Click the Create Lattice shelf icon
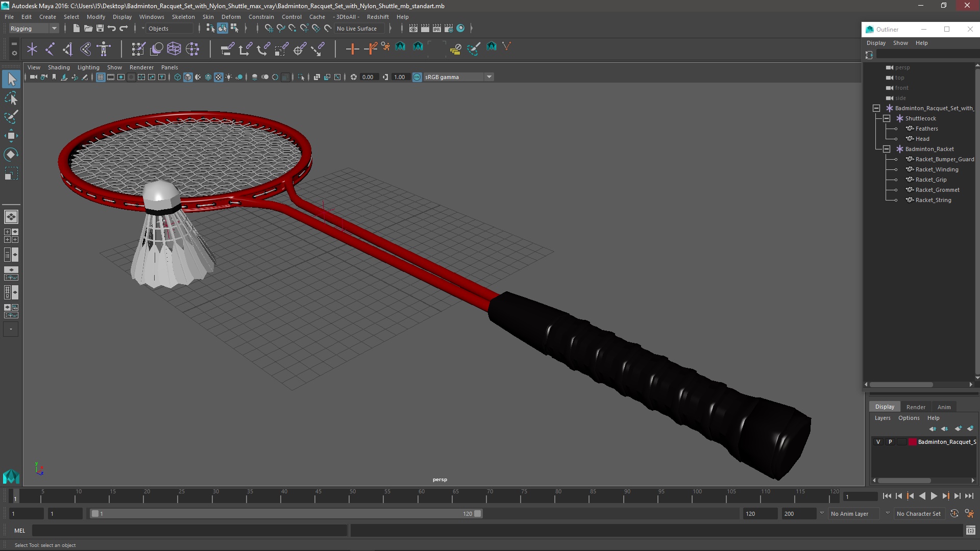This screenshot has height=551, width=980. [x=174, y=49]
